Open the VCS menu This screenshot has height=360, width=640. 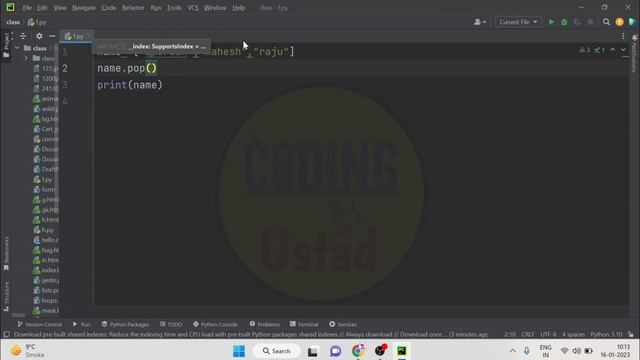[x=193, y=8]
